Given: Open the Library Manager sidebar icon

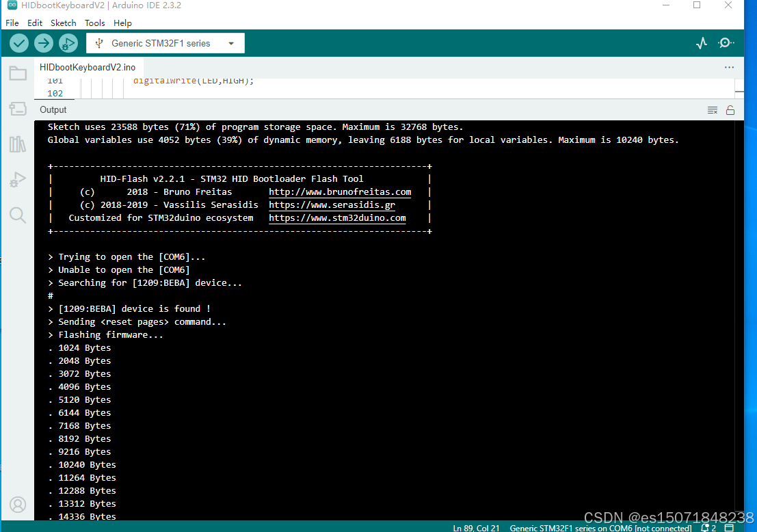Looking at the screenshot, I should click(x=18, y=144).
